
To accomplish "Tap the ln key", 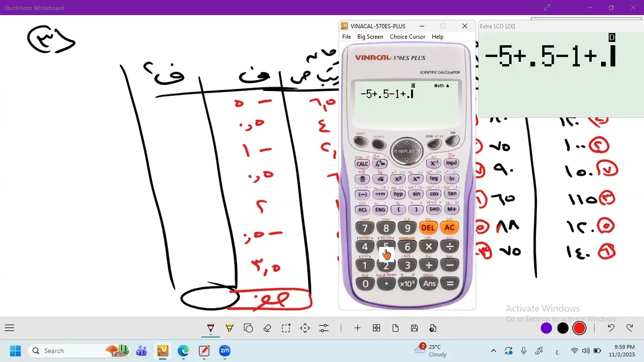I will click(x=451, y=178).
